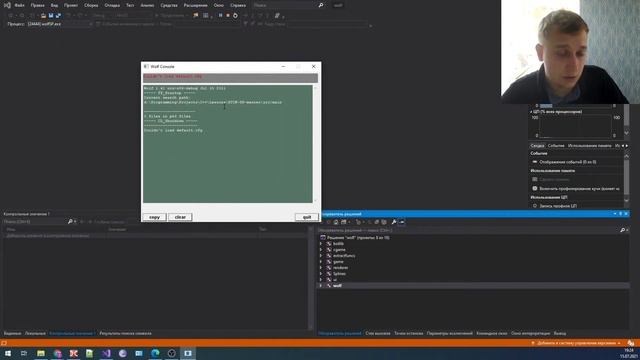Click Запись профиля ЦП option
640x360 pixels.
pos(558,206)
